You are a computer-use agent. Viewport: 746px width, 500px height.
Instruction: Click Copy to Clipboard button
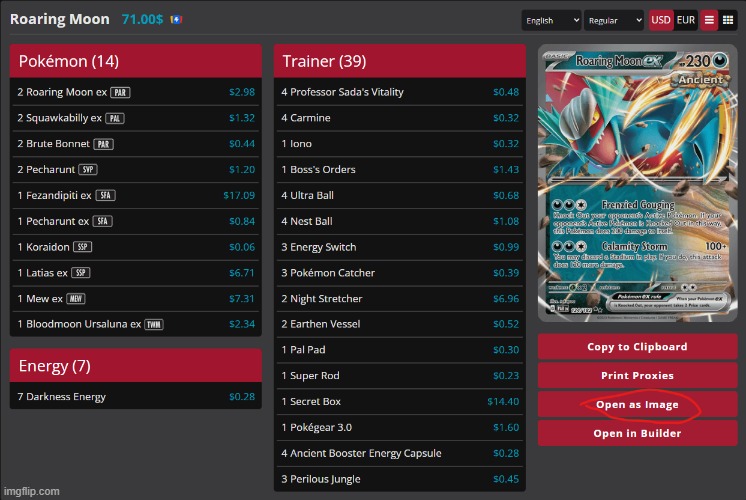coord(638,347)
